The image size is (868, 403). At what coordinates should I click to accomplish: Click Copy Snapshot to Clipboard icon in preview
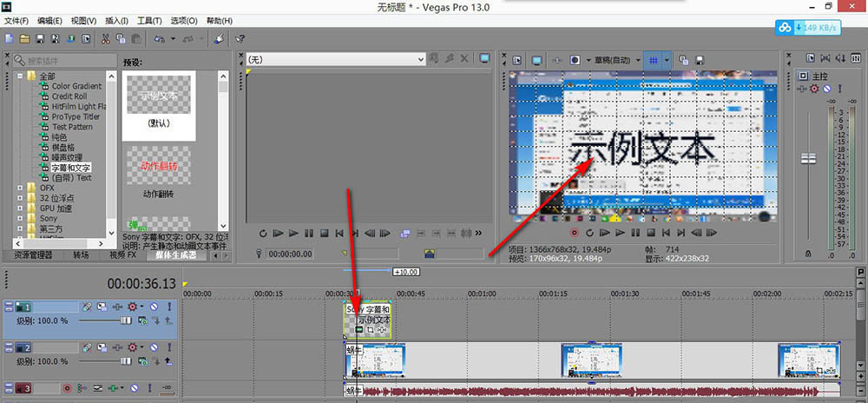684,60
